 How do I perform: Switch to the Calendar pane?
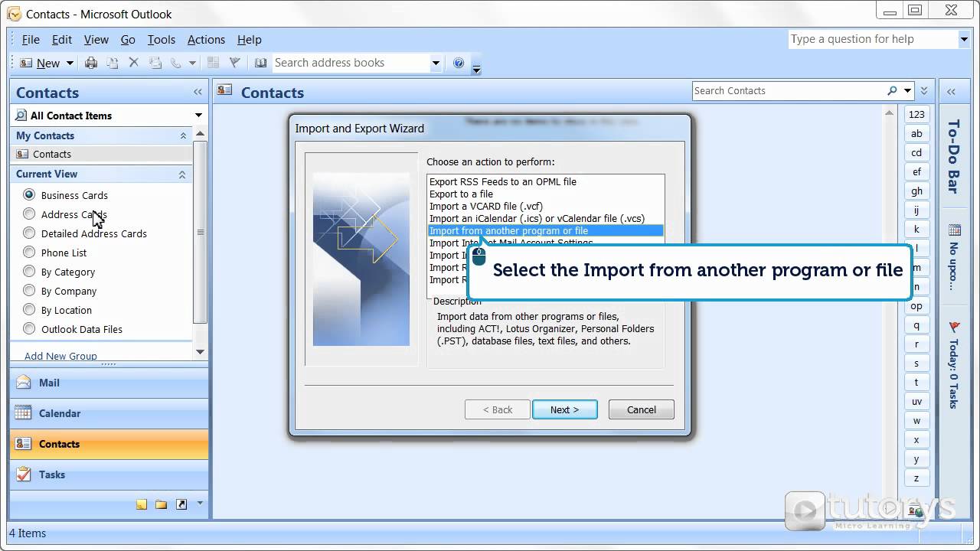(109, 413)
